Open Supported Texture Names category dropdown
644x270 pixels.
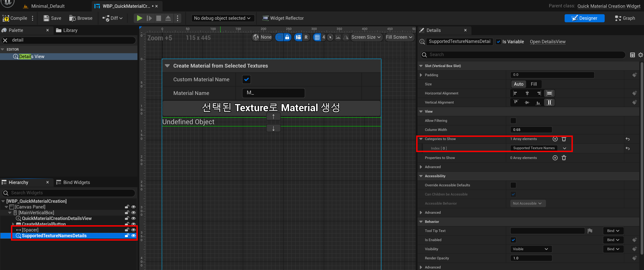point(564,148)
